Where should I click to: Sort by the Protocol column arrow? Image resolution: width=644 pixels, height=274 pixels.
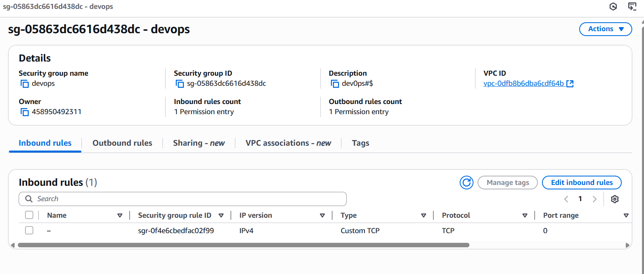[525, 216]
